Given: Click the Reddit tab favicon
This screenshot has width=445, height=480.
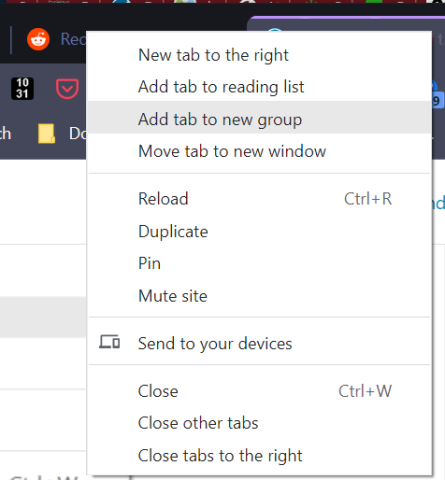Looking at the screenshot, I should click(x=38, y=39).
